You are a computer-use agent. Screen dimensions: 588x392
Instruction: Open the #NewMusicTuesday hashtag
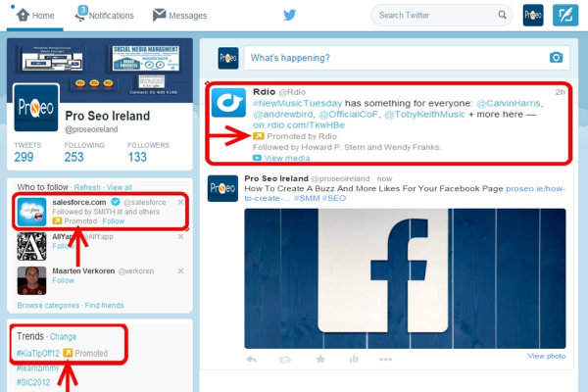pyautogui.click(x=297, y=103)
